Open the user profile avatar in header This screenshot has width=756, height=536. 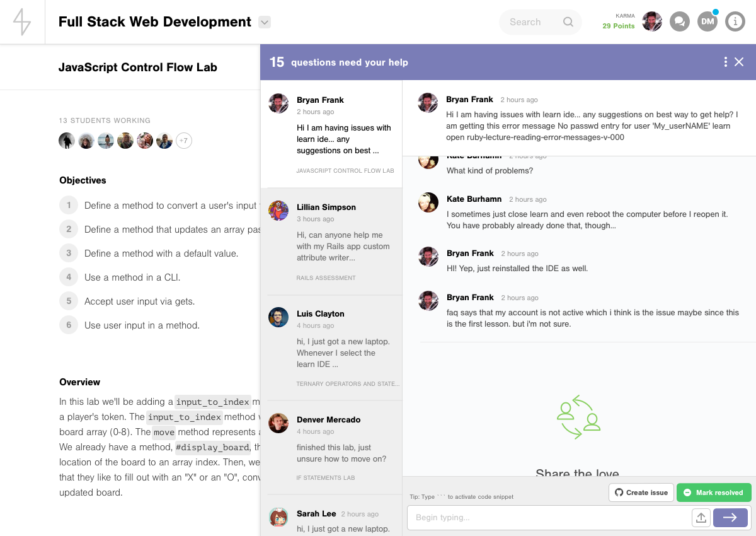coord(652,21)
